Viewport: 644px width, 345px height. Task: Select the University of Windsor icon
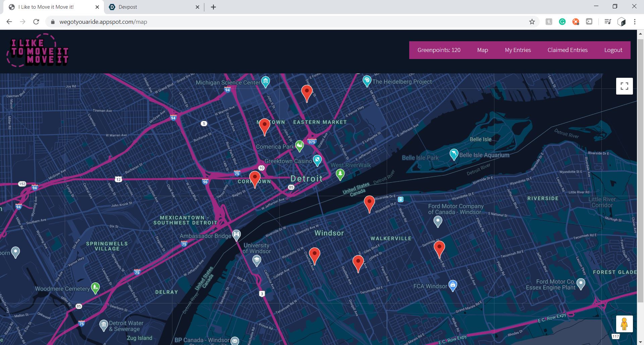pos(257,261)
